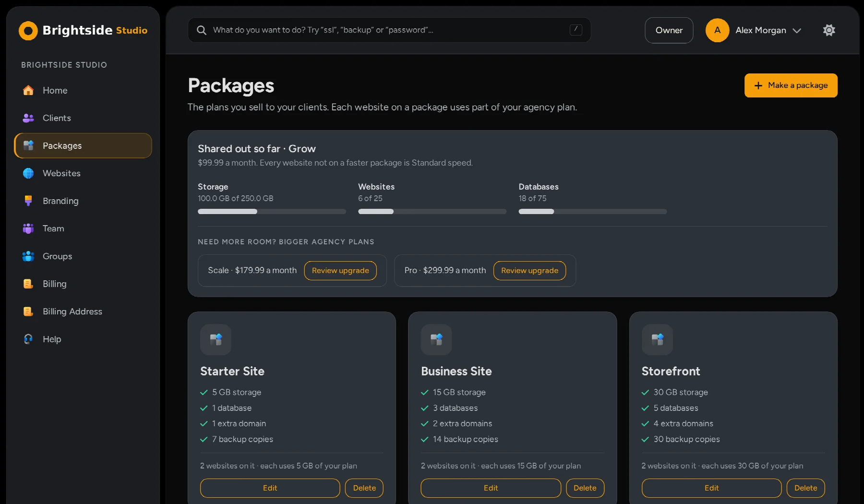Click the Billing Address icon
This screenshot has width=864, height=504.
[x=28, y=312]
